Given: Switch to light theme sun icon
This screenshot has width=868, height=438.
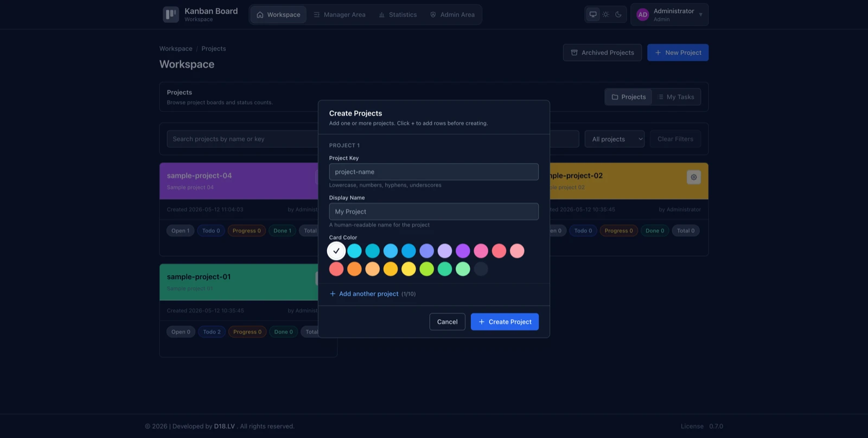Looking at the screenshot, I should point(605,15).
